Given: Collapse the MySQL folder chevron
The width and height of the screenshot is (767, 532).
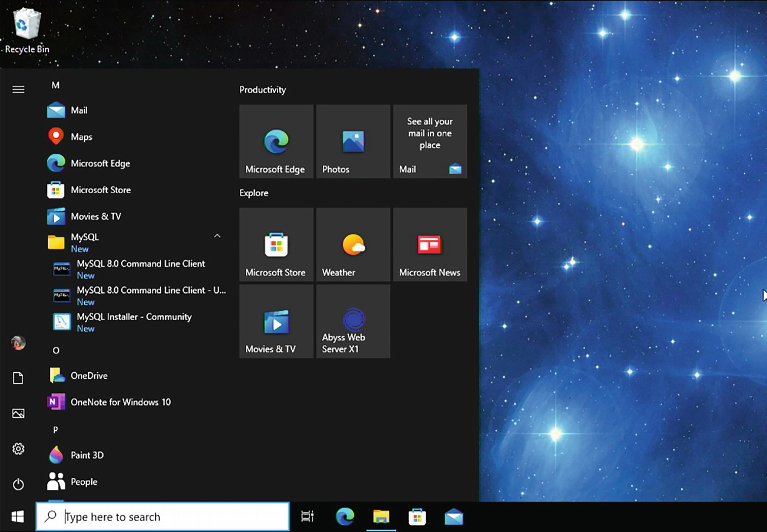Looking at the screenshot, I should pyautogui.click(x=217, y=237).
